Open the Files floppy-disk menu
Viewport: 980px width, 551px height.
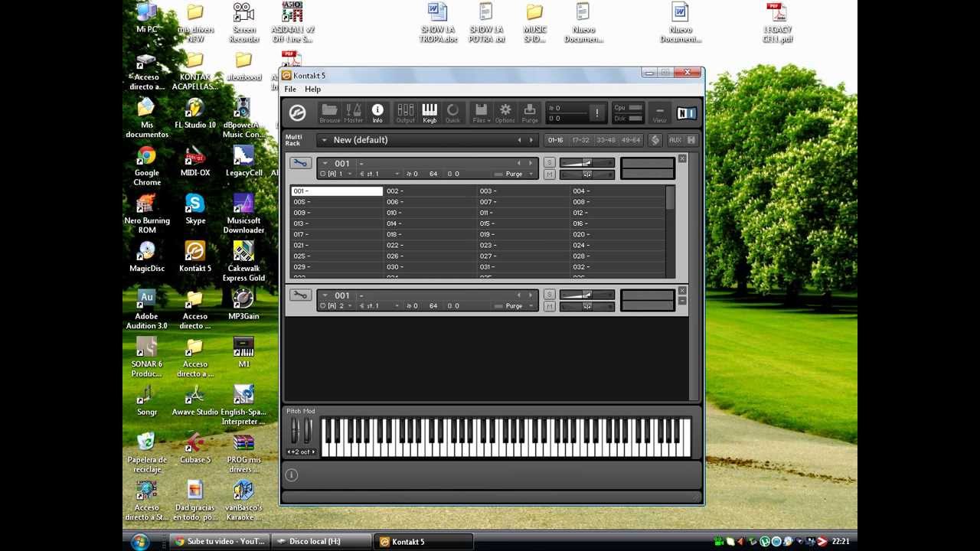click(x=481, y=113)
